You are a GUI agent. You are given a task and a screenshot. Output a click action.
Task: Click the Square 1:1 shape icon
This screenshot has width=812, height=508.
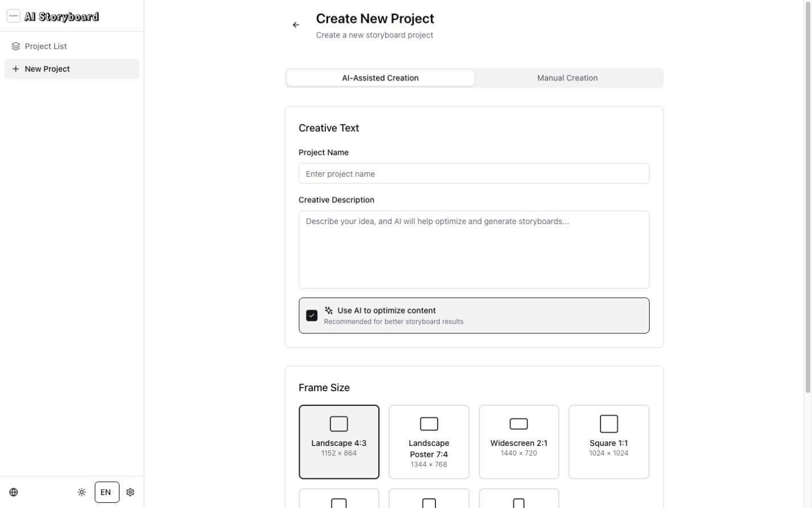coord(609,424)
